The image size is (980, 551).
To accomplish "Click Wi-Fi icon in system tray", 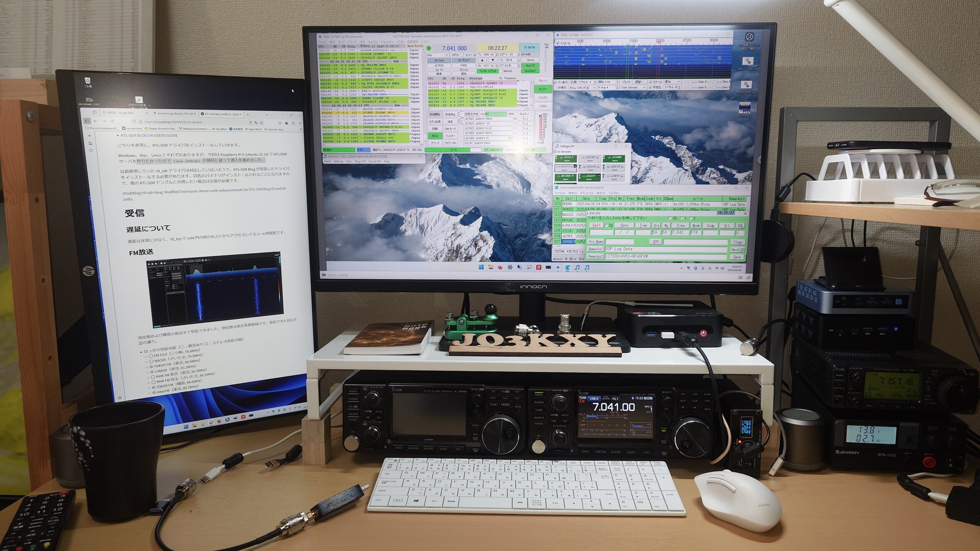I will pos(717,268).
